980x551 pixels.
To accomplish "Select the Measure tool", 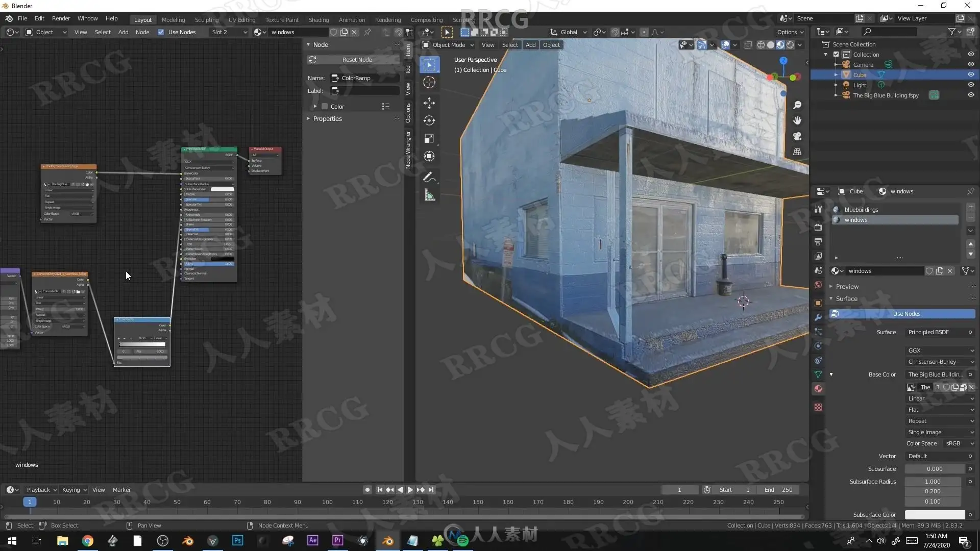I will tap(429, 195).
